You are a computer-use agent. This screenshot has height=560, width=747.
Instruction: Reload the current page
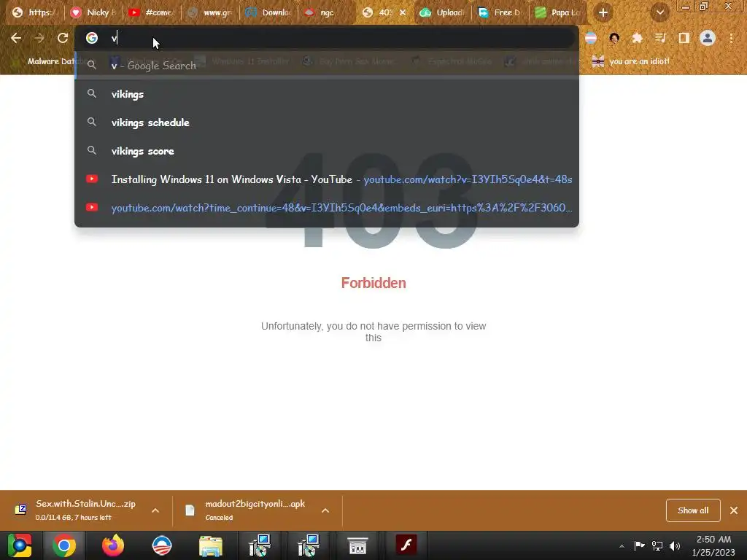63,38
